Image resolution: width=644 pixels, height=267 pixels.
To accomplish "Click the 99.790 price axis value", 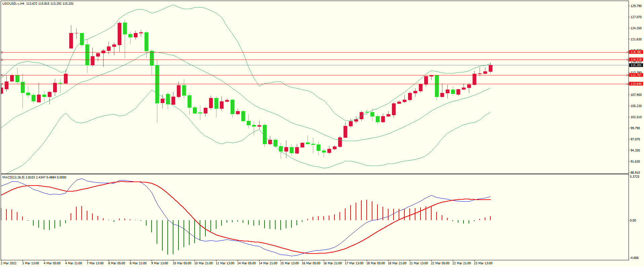I will tap(635, 128).
